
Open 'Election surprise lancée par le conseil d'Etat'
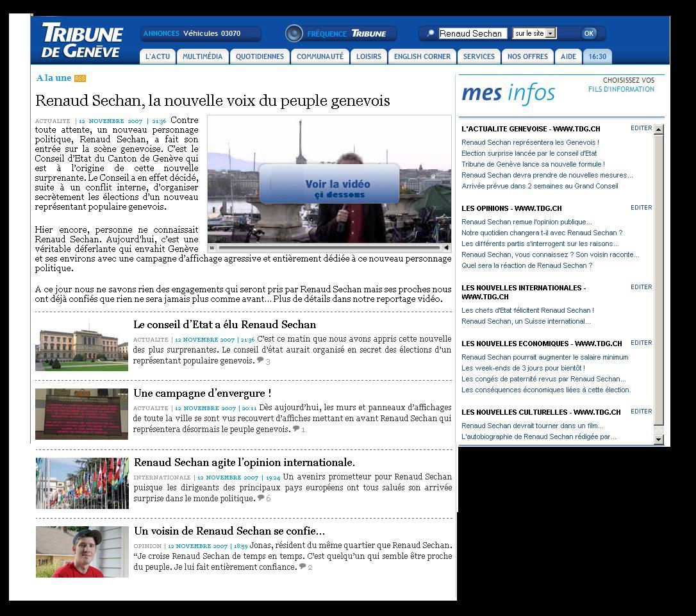(529, 154)
